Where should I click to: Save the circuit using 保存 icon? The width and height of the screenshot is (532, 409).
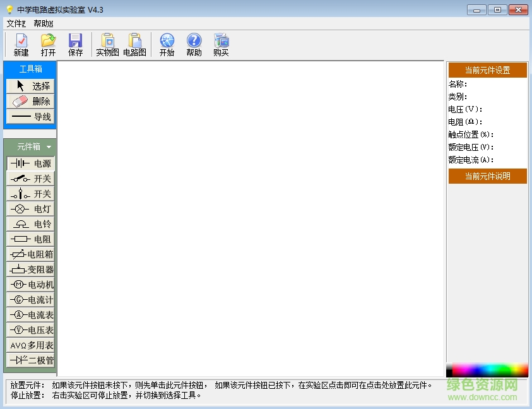(76, 44)
